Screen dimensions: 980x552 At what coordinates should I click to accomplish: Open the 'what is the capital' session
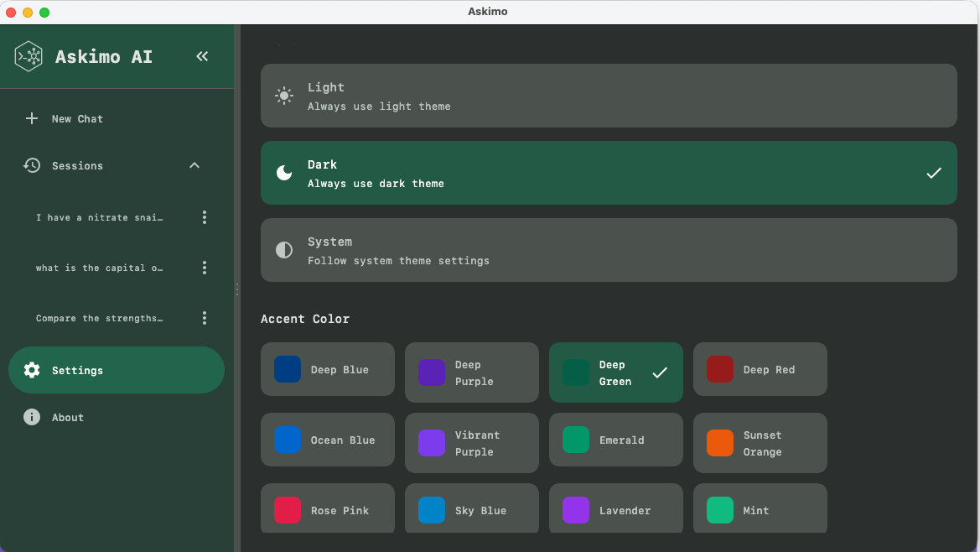point(99,268)
